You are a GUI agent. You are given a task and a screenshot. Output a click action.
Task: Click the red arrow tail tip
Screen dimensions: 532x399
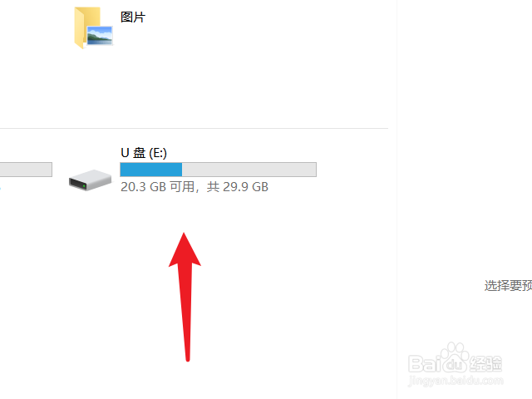coord(188,358)
